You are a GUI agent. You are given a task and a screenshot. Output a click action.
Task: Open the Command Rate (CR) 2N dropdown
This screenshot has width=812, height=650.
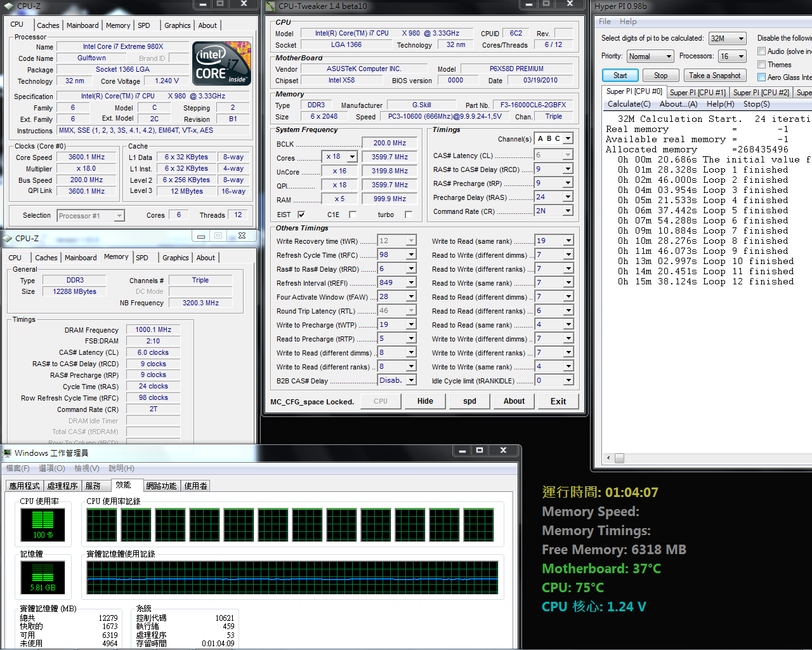(568, 211)
